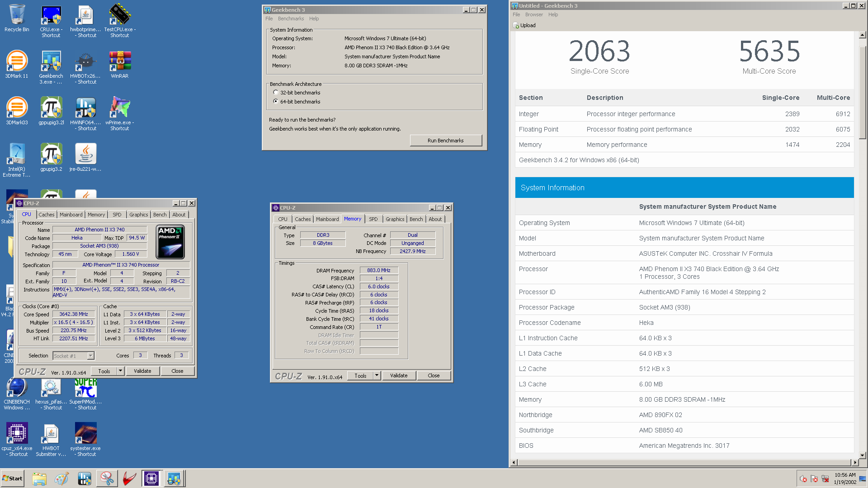Select the systester.exe shortcut icon
This screenshot has height=488, width=868.
coord(85,440)
